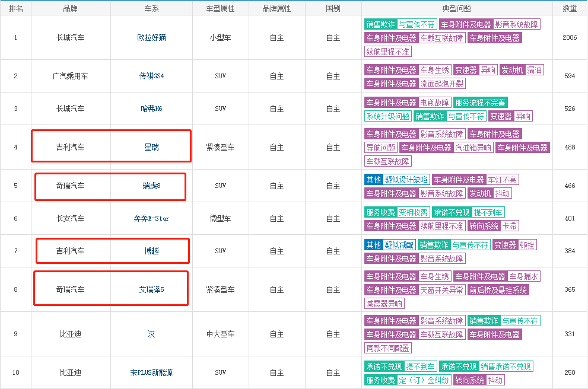The width and height of the screenshot is (588, 389).
Task: Open the 艾瑞泽5 car series link
Action: click(151, 290)
